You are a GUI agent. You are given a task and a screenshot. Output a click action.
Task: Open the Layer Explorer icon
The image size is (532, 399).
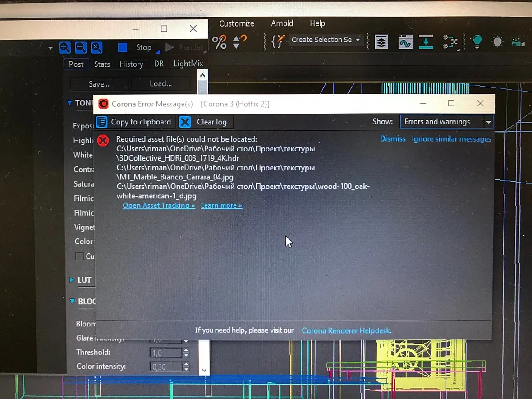pyautogui.click(x=381, y=42)
